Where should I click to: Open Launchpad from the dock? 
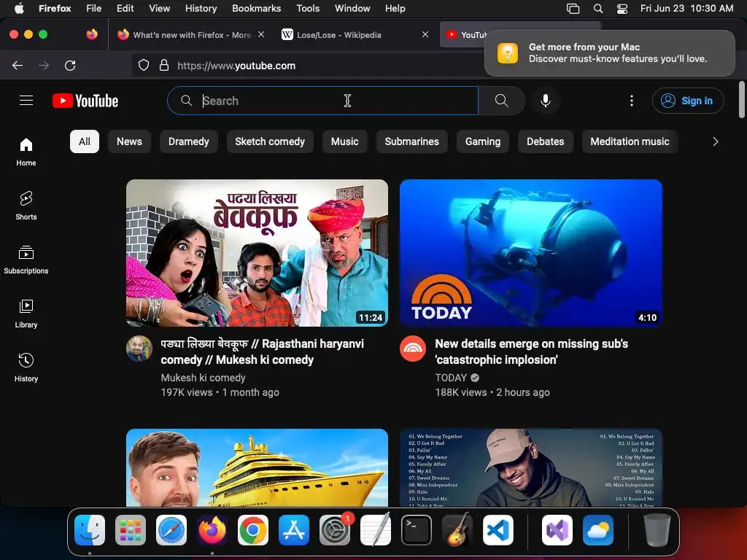click(131, 530)
